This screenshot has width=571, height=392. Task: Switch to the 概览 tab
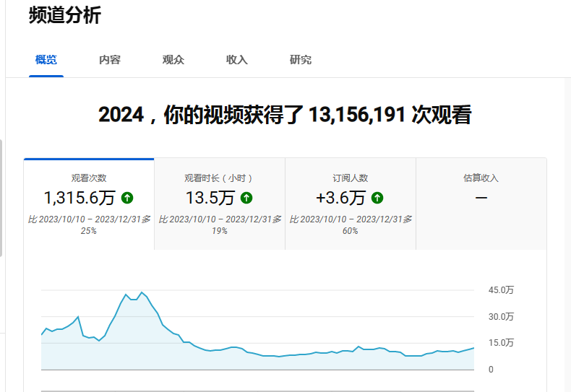tap(46, 60)
